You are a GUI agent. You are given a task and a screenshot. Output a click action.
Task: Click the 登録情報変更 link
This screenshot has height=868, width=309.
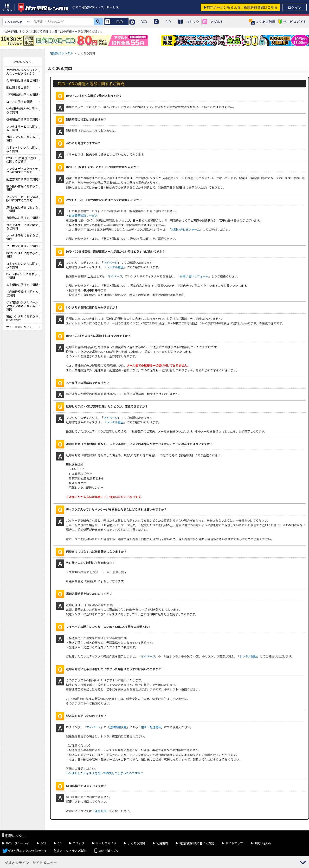click(118, 727)
